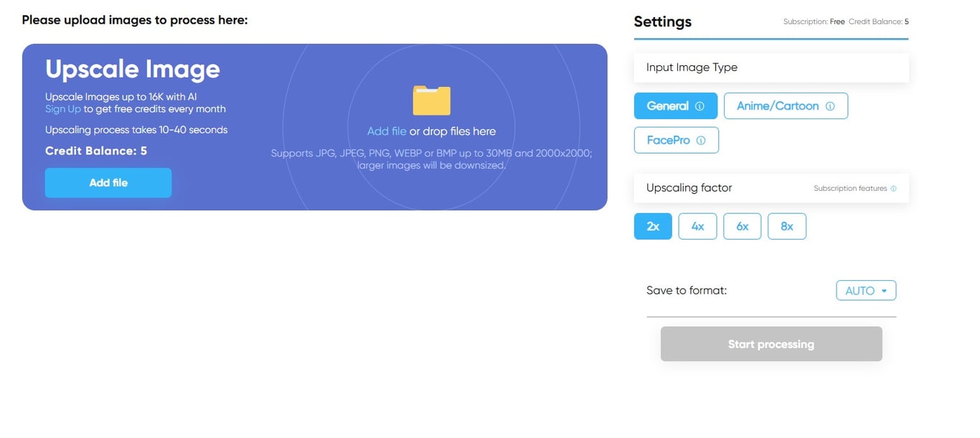Open the Subscription features info icon

[x=893, y=189]
